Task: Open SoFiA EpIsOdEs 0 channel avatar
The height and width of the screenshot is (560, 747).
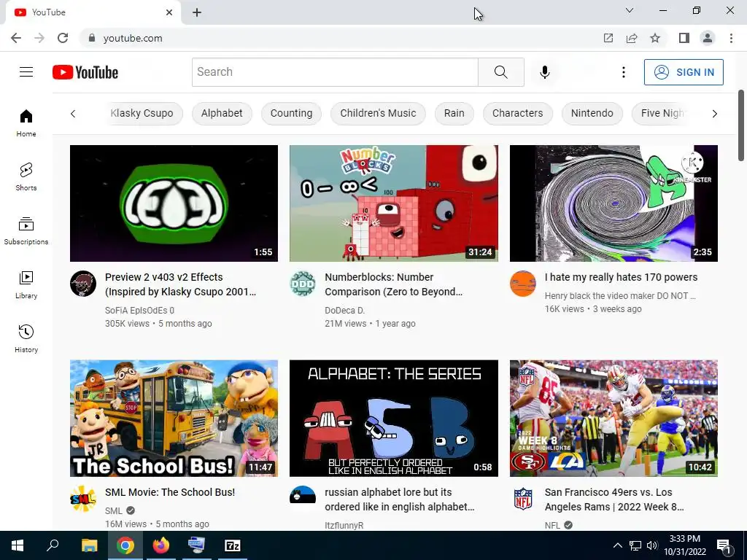Action: click(83, 284)
